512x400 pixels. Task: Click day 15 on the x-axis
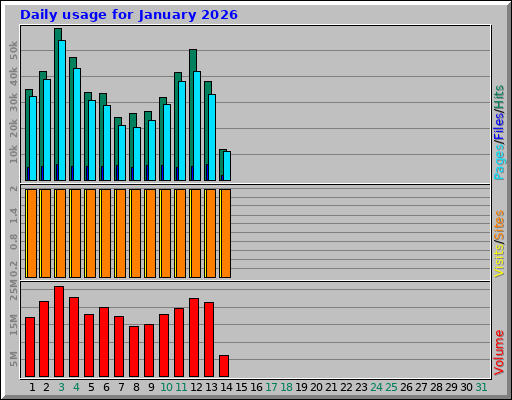[241, 387]
